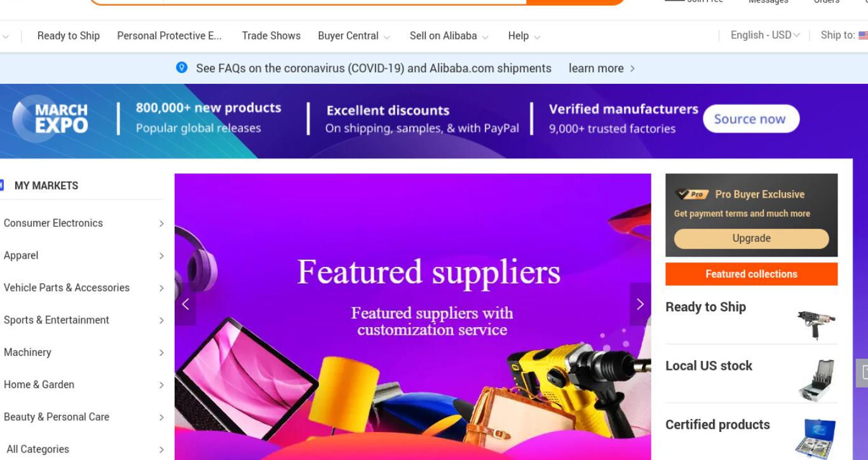The width and height of the screenshot is (868, 460).
Task: Open the English - USD language selector
Action: (765, 36)
